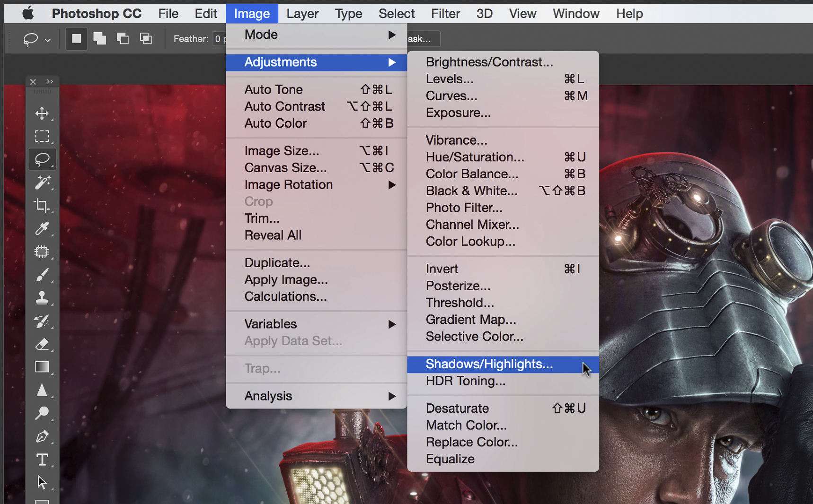Choose Trim from Image menu
The width and height of the screenshot is (813, 504).
(316, 218)
